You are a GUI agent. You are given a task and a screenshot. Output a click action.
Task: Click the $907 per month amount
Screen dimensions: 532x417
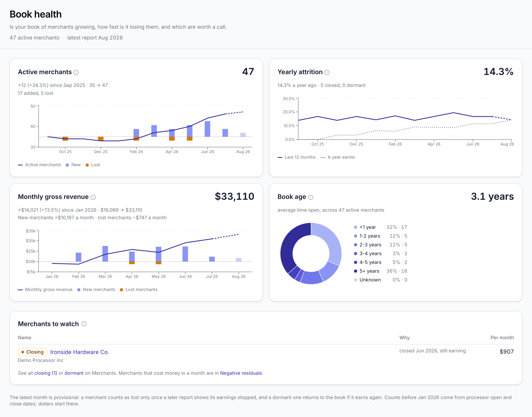coord(507,352)
